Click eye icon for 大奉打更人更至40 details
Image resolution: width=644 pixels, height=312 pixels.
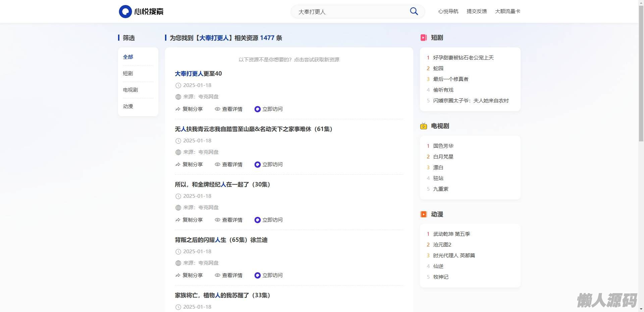(x=217, y=109)
